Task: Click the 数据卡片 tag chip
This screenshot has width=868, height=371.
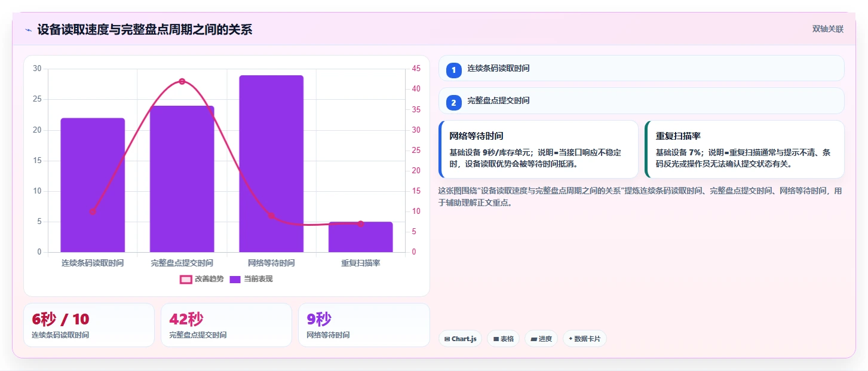Action: point(585,339)
